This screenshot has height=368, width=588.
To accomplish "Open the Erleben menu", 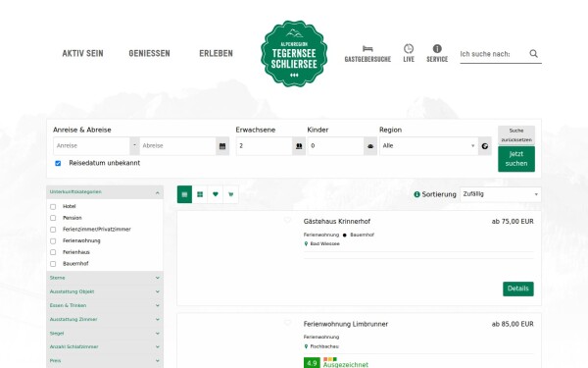I will (x=216, y=53).
